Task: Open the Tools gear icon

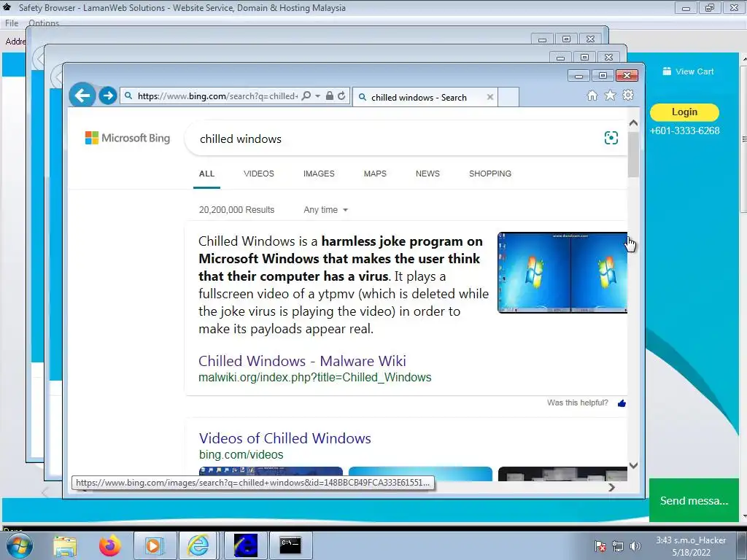Action: tap(628, 96)
